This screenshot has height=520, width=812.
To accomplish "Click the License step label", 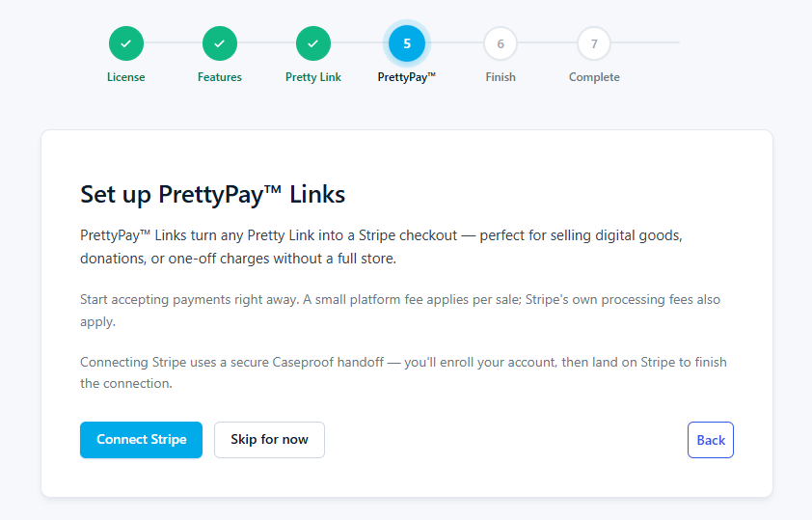I will tap(125, 77).
